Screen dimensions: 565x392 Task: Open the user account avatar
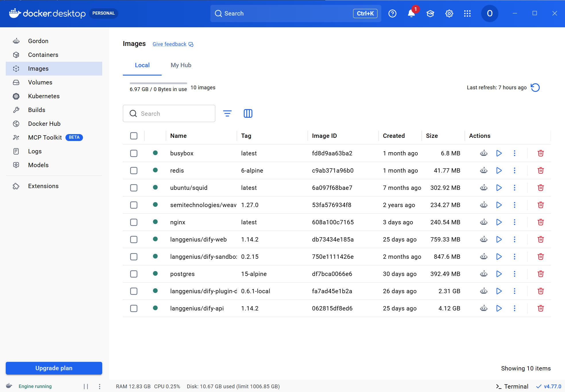coord(489,13)
